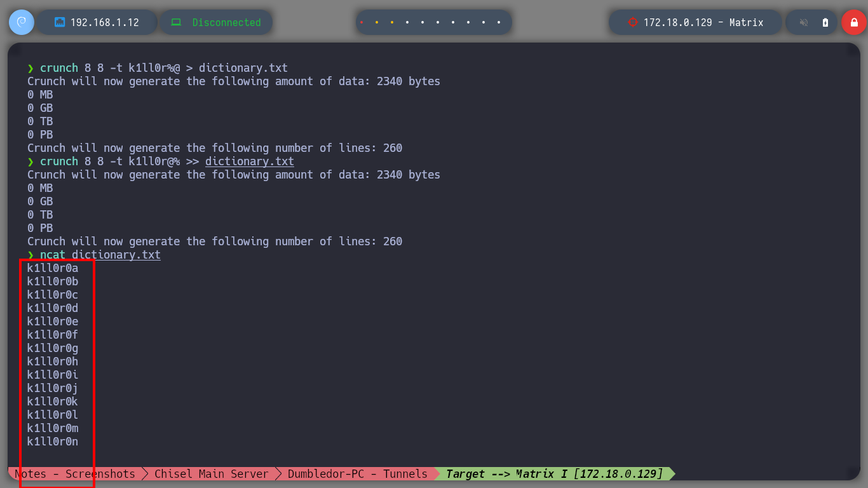Click the output line k1ll0r0b
This screenshot has width=868, height=488.
tap(53, 281)
